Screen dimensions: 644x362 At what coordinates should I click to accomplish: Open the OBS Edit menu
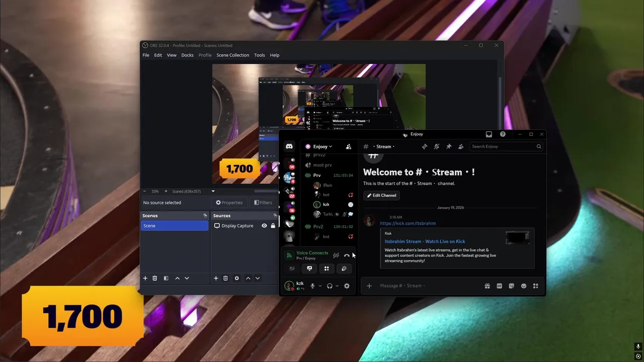click(158, 55)
